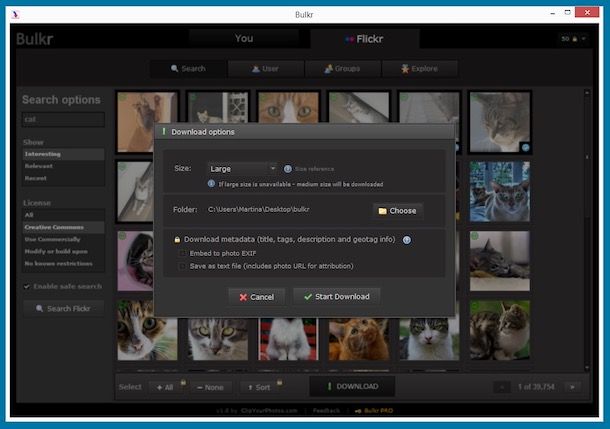Image resolution: width=610 pixels, height=429 pixels.
Task: Click the Choose folder button
Action: 398,211
